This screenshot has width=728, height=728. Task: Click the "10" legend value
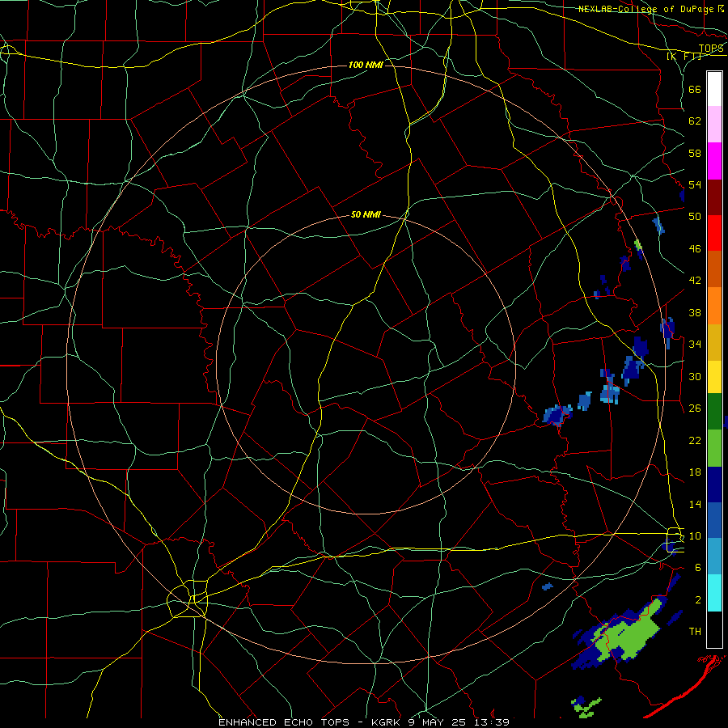[695, 535]
